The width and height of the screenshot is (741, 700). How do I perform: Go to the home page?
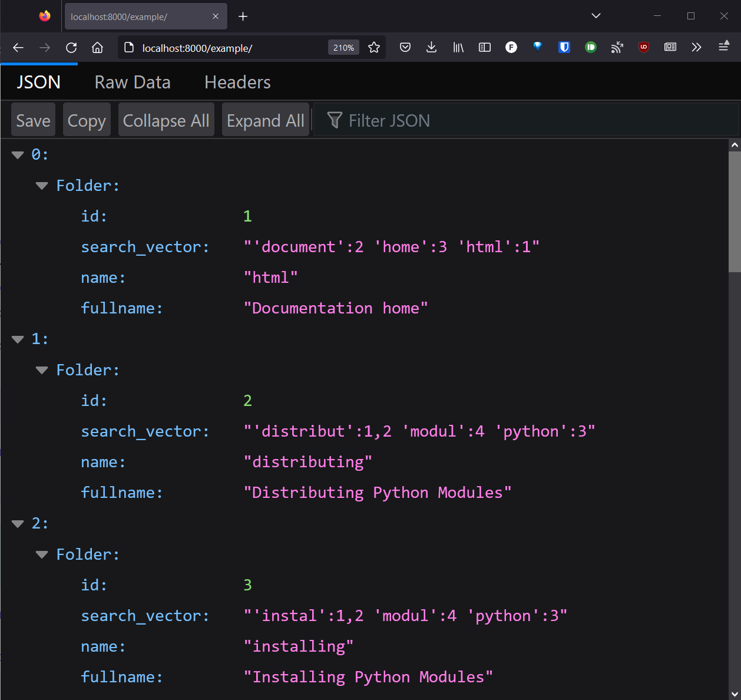pyautogui.click(x=97, y=47)
